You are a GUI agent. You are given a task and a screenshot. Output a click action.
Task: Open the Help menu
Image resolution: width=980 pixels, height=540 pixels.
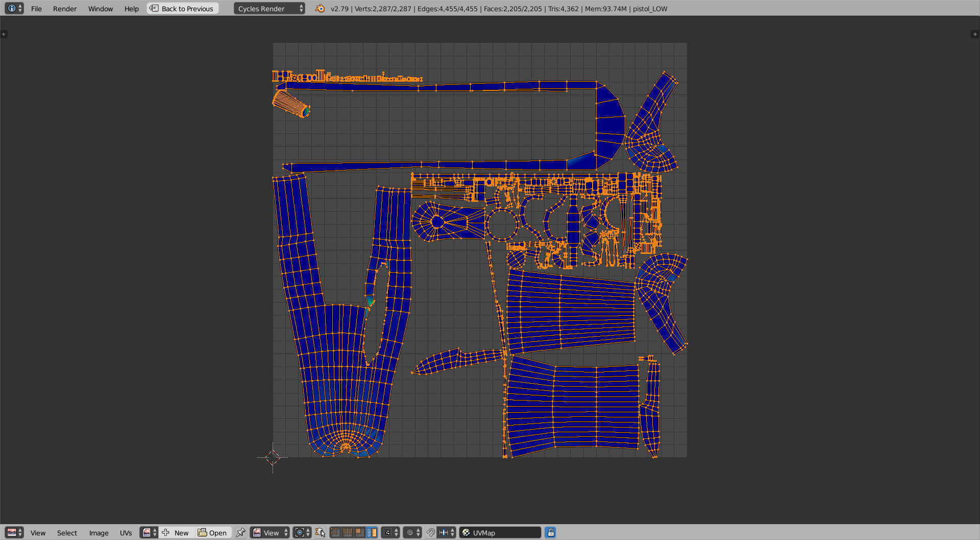[132, 9]
